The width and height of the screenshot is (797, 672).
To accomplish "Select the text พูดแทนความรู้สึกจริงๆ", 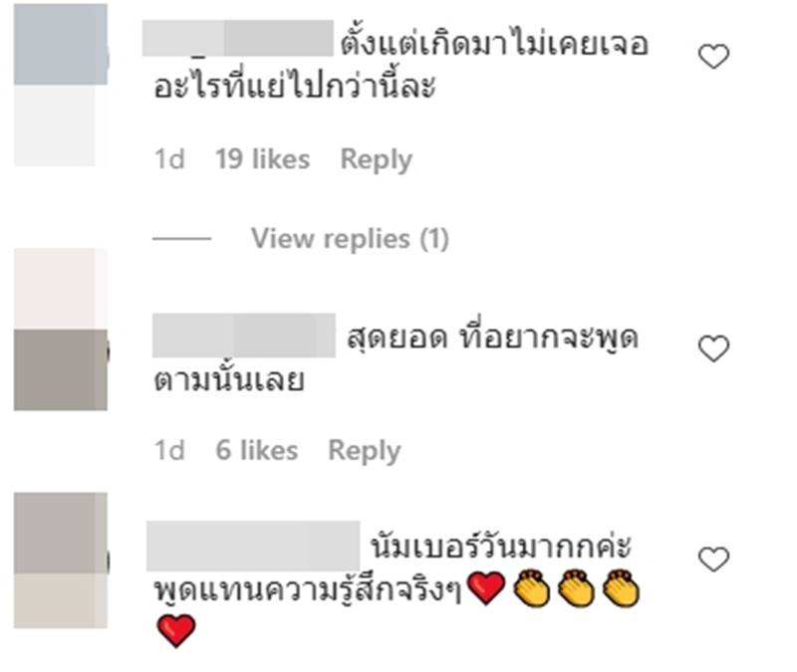I will point(308,590).
